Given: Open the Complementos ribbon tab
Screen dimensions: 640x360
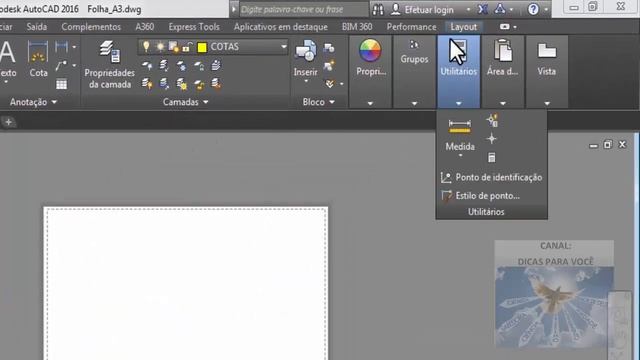Looking at the screenshot, I should [x=91, y=27].
